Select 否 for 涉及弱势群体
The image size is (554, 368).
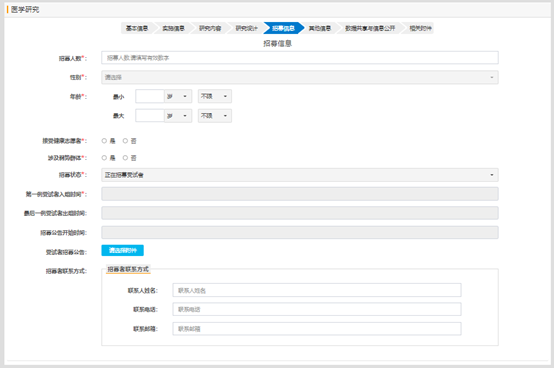125,158
